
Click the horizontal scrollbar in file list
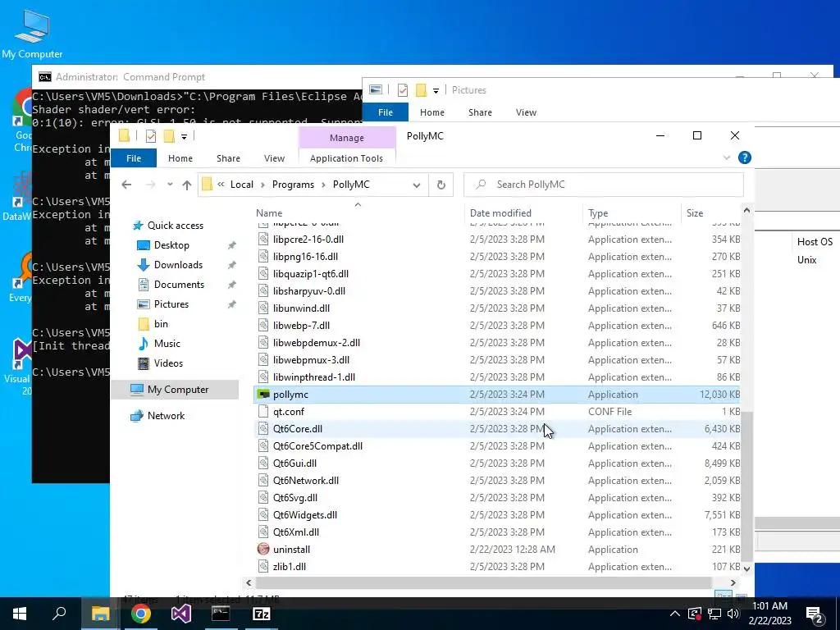(x=483, y=582)
